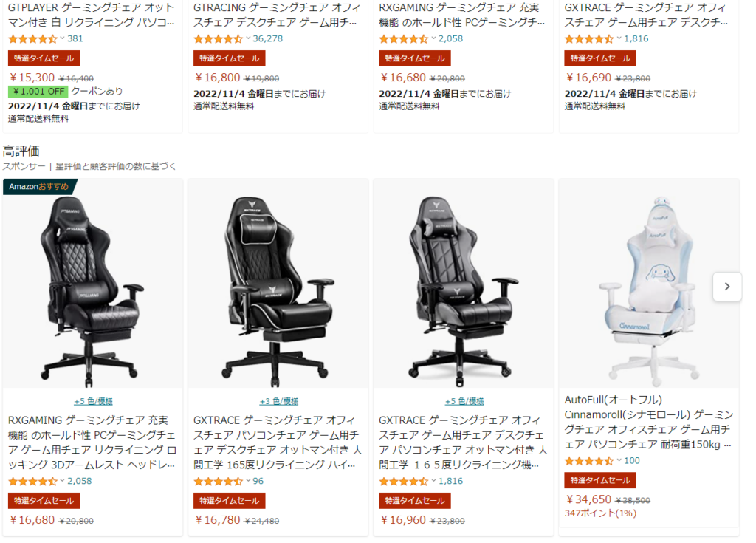Click the GXTRACE black chair with white trim

click(278, 291)
